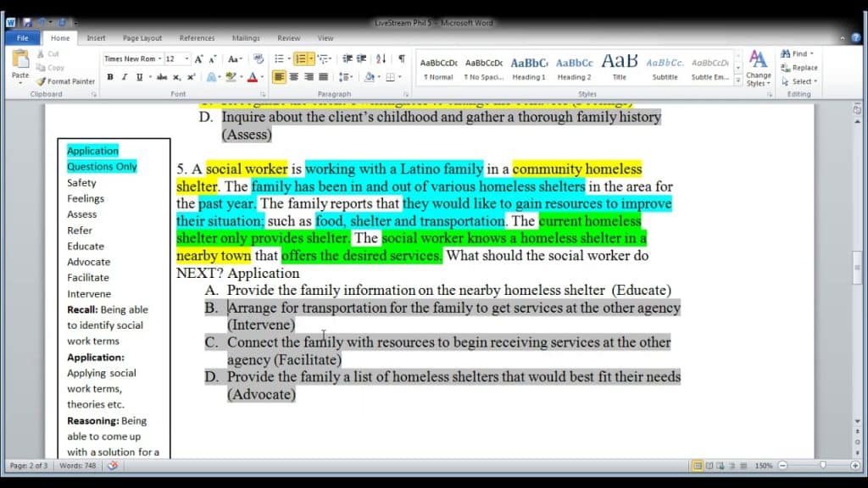Apply Normal style
This screenshot has width=868, height=488.
click(438, 68)
